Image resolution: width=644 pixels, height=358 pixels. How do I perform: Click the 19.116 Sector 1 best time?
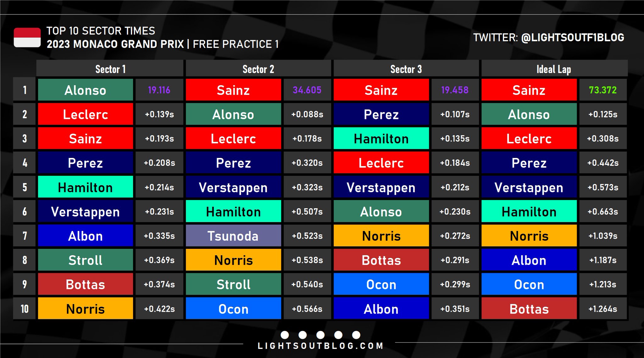click(x=159, y=90)
